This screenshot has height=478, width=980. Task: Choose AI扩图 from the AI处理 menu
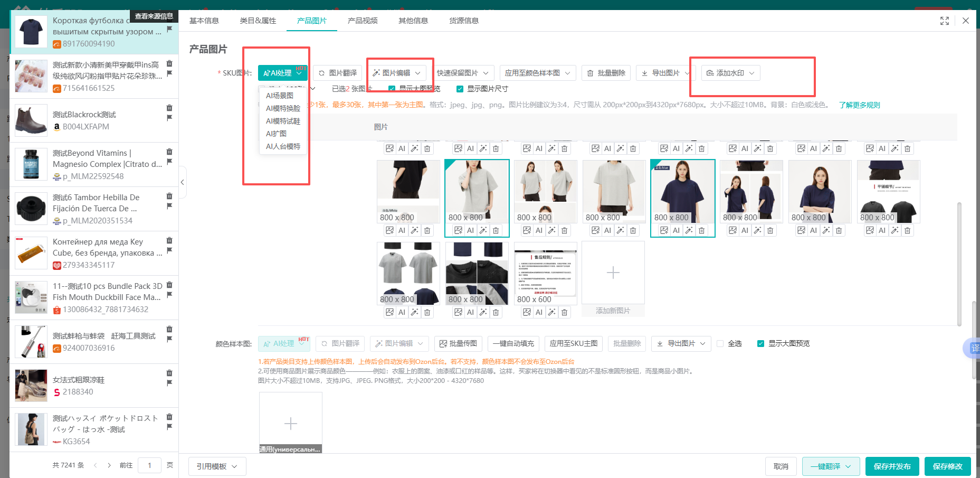[276, 134]
